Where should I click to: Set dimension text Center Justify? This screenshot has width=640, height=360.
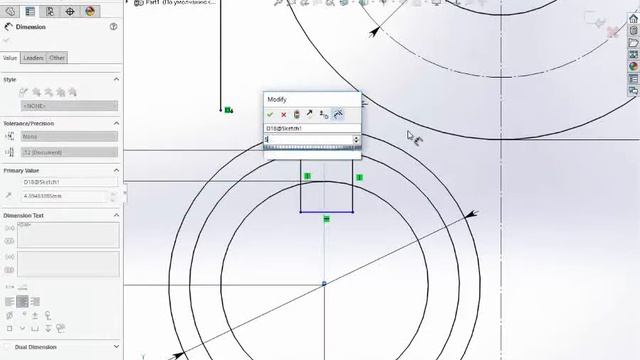(22, 302)
